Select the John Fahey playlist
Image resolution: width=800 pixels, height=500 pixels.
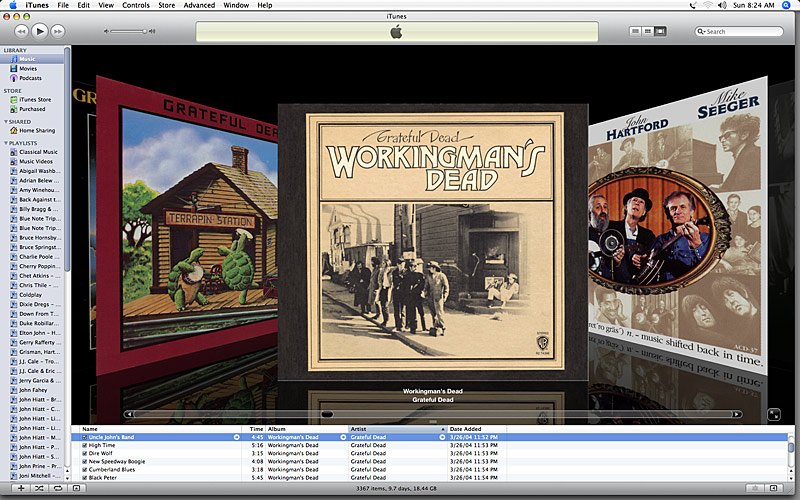(32, 390)
